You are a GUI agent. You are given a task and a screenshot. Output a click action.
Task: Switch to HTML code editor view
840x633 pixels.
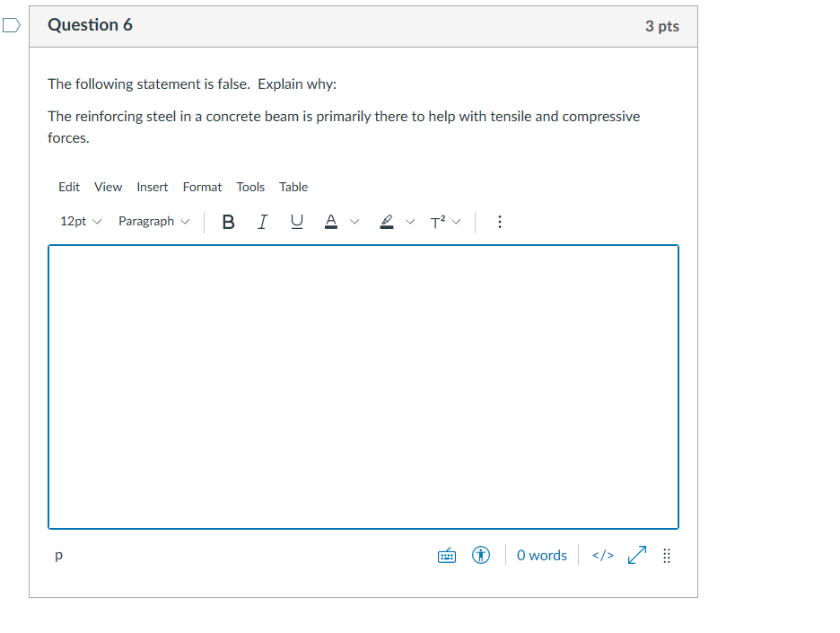pos(602,555)
